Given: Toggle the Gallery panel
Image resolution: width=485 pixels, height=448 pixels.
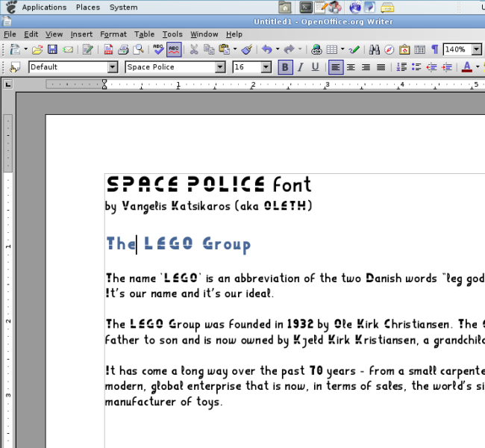Looking at the screenshot, I should click(x=404, y=49).
